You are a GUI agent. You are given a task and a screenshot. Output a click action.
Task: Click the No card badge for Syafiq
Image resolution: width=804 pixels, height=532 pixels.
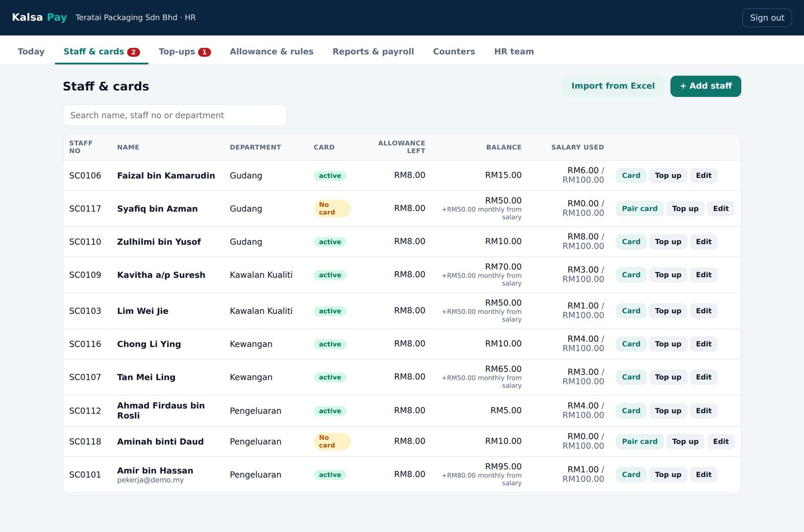(x=332, y=209)
